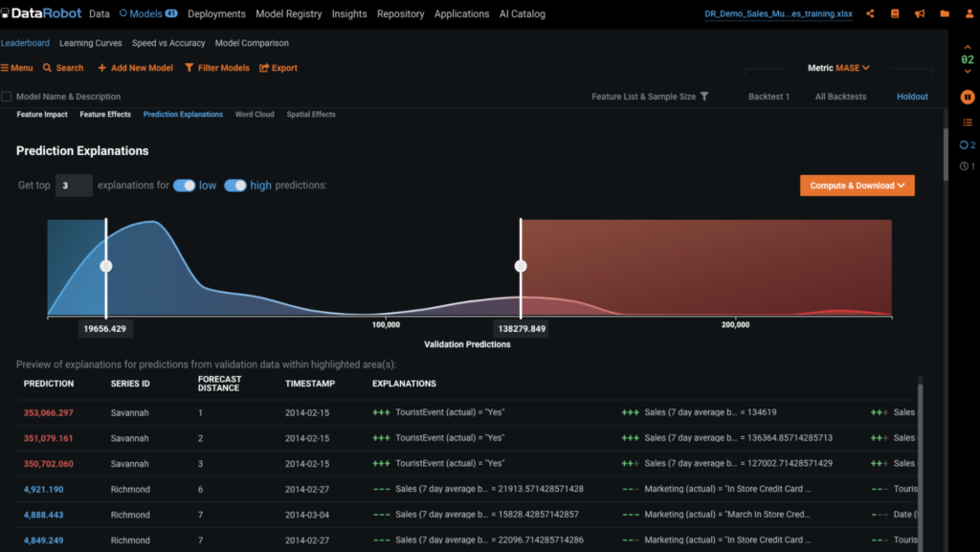
Task: Toggle low predictions switch
Action: 185,186
